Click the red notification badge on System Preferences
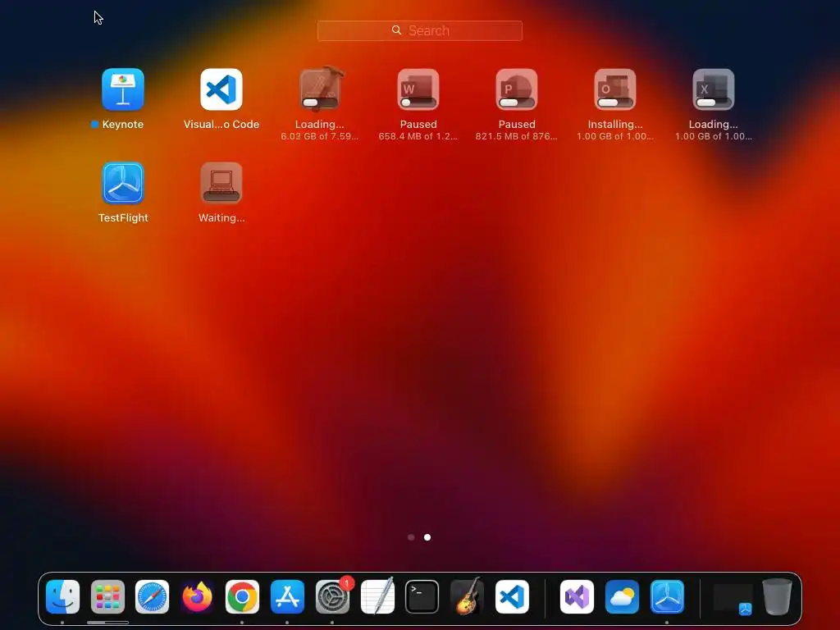The height and width of the screenshot is (630, 840). [347, 583]
